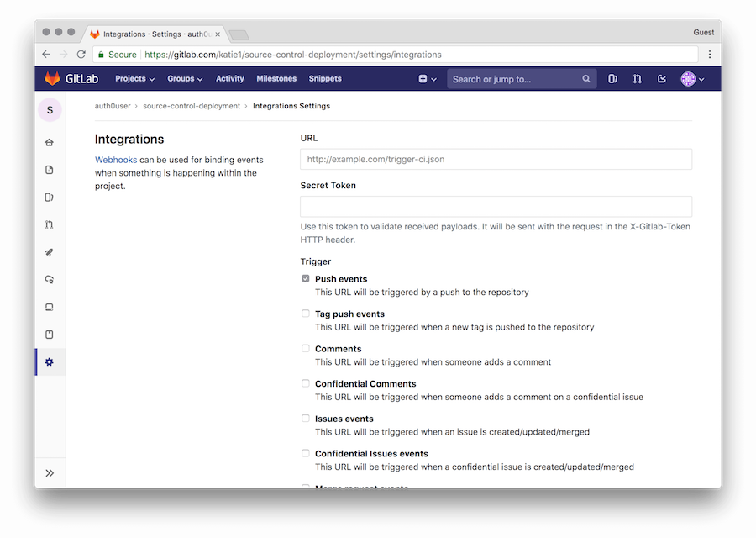756x538 pixels.
Task: Click the Settings gear icon in sidebar
Action: [x=50, y=361]
